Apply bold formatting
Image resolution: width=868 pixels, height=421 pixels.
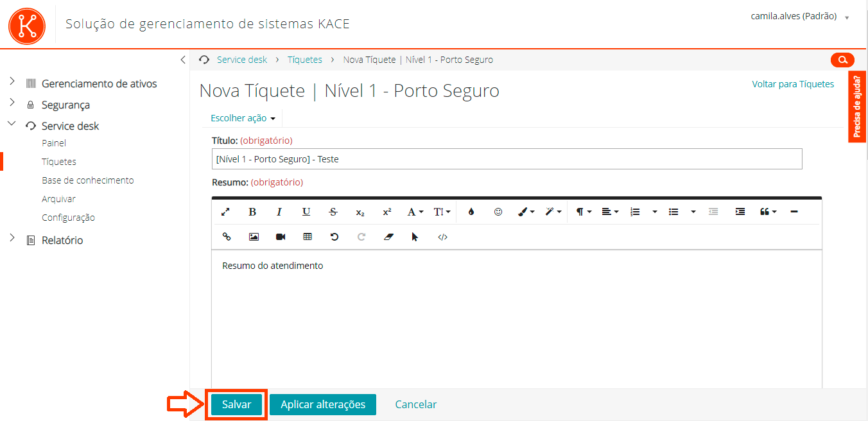pyautogui.click(x=252, y=212)
